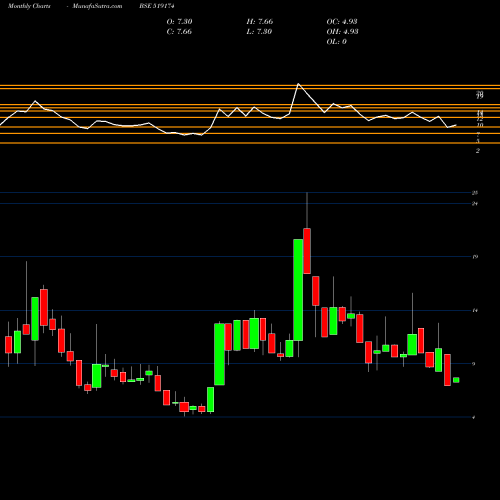Click the close value "C: 7.66"
Image resolution: width=500 pixels, height=500 pixels.
tap(179, 32)
